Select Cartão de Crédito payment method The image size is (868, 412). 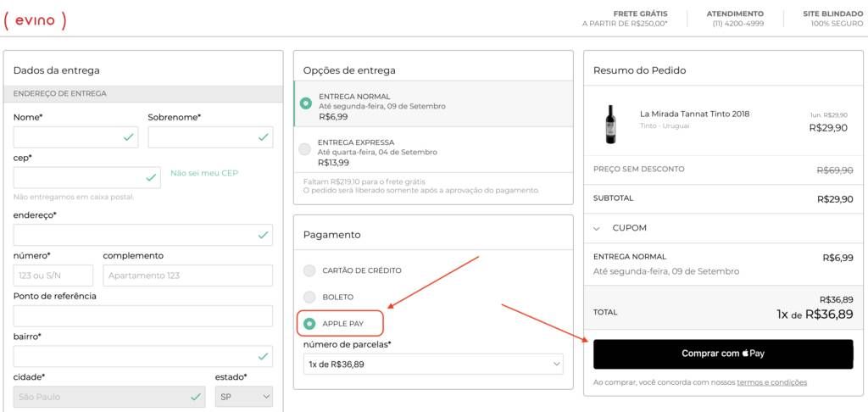pyautogui.click(x=309, y=270)
